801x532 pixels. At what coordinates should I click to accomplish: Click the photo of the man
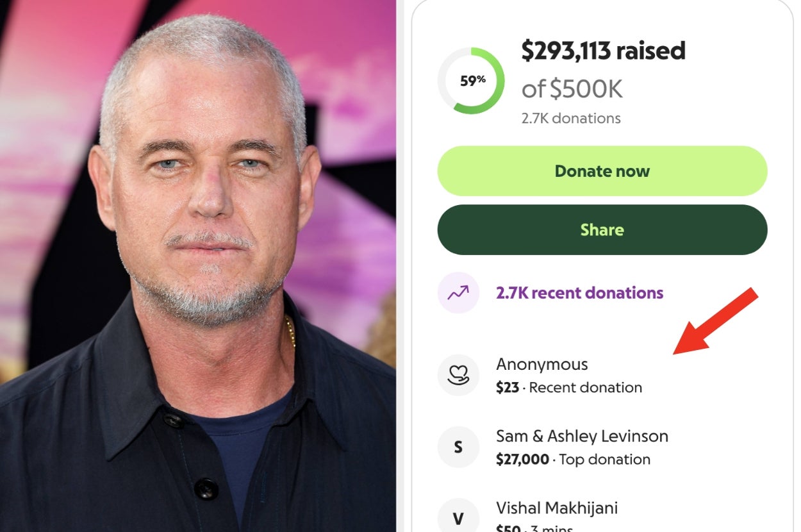point(198,266)
